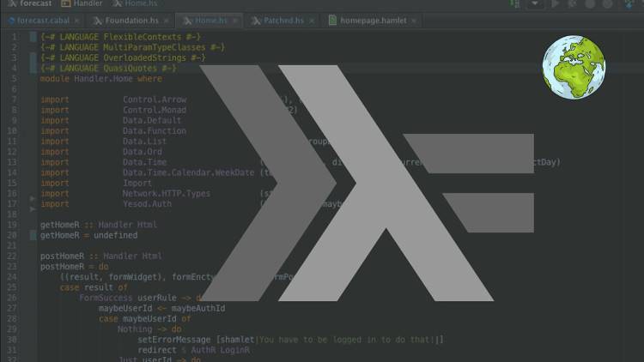Click the Haskell file icon on Home.hs tab
Viewport: 644px width, 362px height.
pyautogui.click(x=187, y=19)
